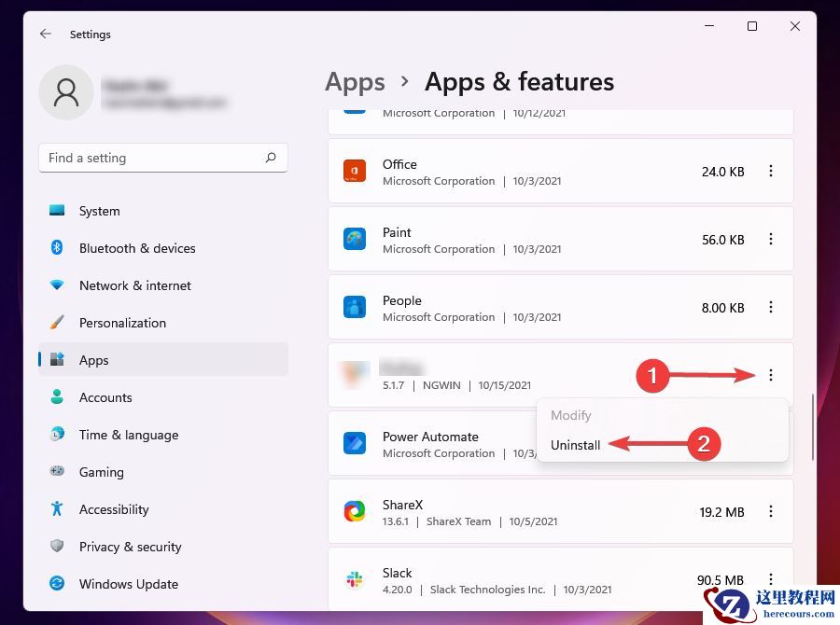Click Modify in the context menu
840x625 pixels.
point(571,415)
